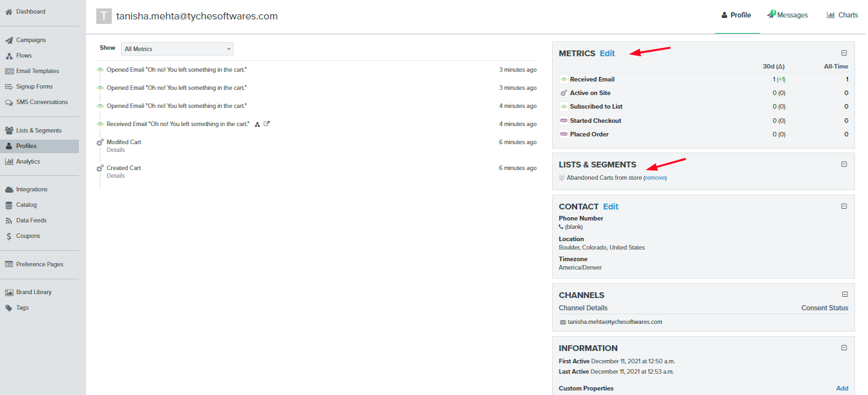
Task: Click the Started Checkout metric icon
Action: (564, 121)
